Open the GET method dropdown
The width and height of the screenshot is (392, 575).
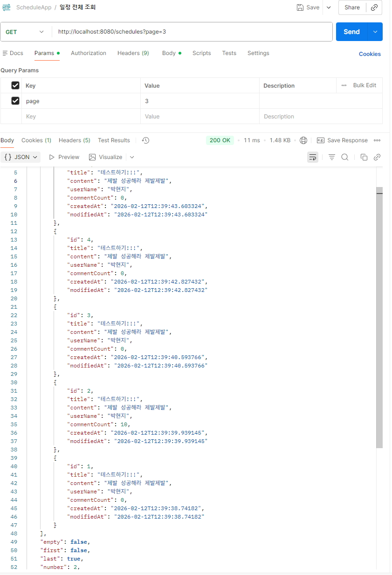click(25, 32)
